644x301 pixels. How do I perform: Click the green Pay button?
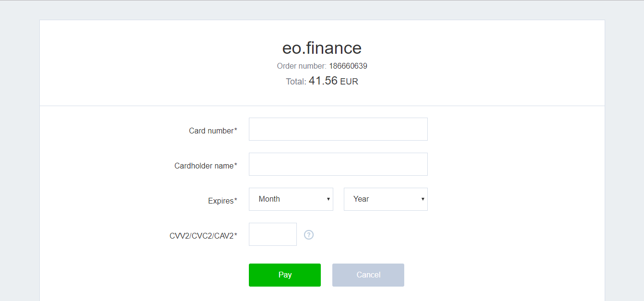285,275
